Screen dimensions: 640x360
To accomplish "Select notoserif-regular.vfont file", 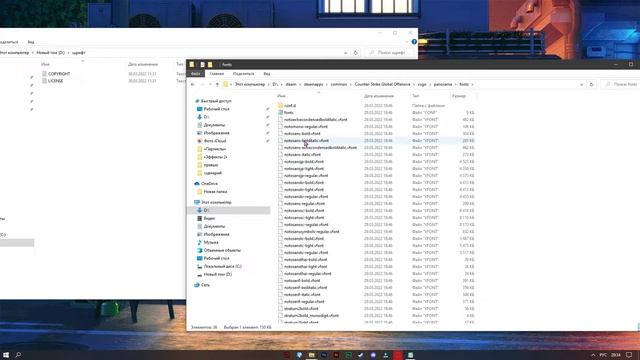I will [x=304, y=302].
